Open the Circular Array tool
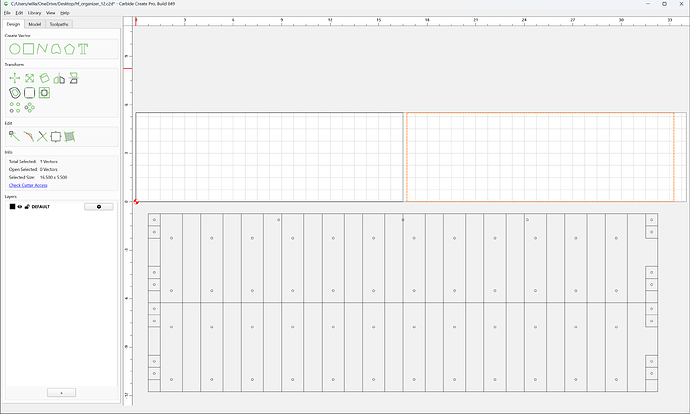 [x=29, y=107]
